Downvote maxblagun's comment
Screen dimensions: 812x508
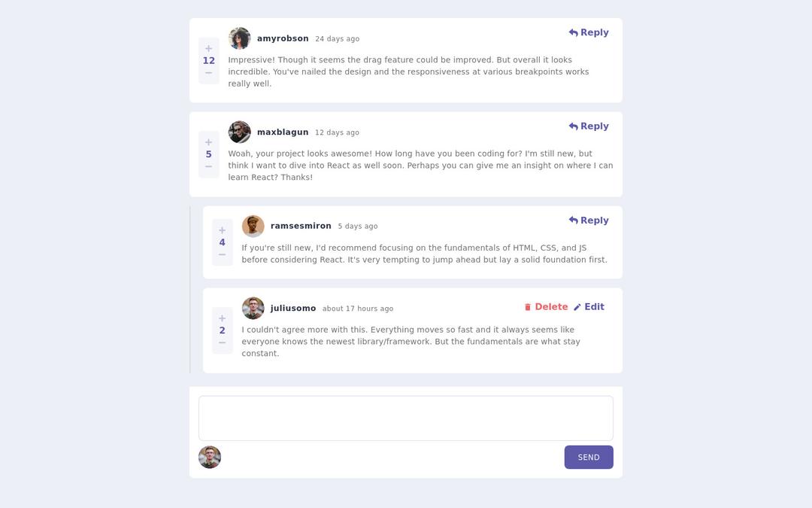point(209,166)
